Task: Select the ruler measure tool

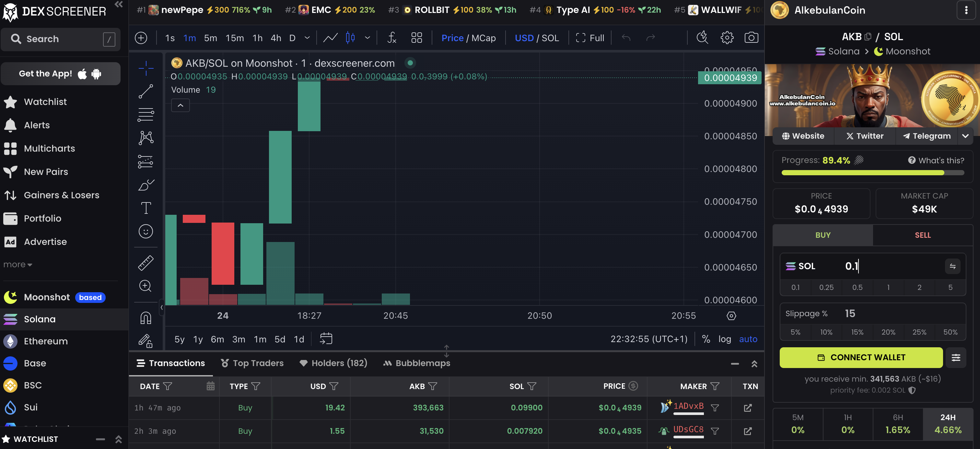Action: click(146, 263)
